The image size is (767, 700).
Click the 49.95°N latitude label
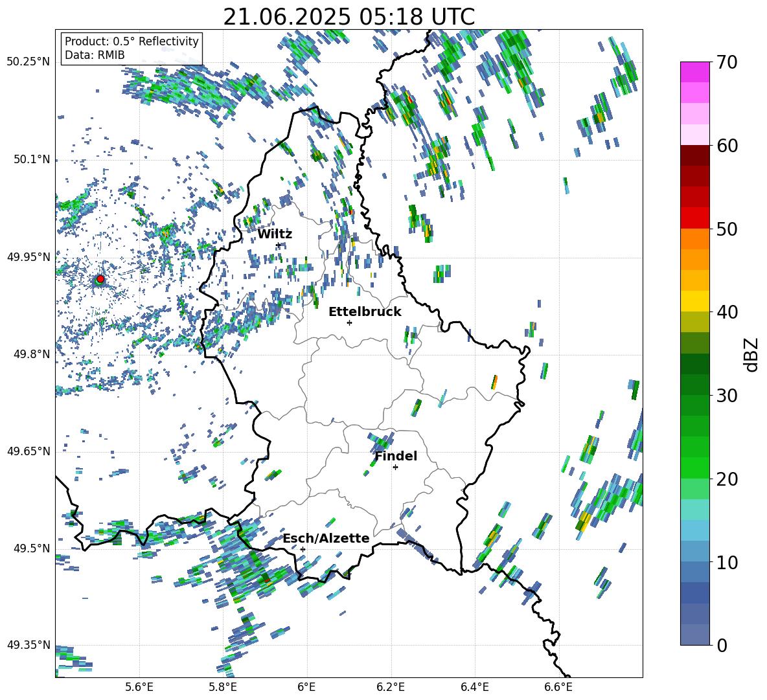(29, 256)
